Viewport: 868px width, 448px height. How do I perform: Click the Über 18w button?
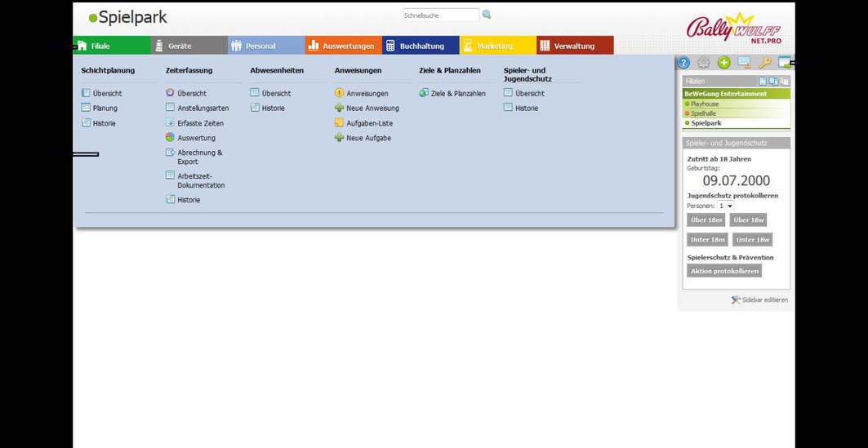click(x=749, y=220)
